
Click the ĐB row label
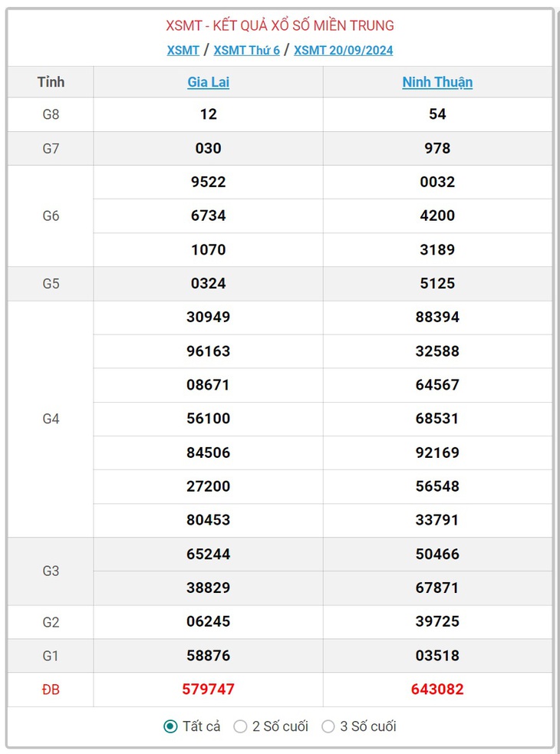[51, 690]
